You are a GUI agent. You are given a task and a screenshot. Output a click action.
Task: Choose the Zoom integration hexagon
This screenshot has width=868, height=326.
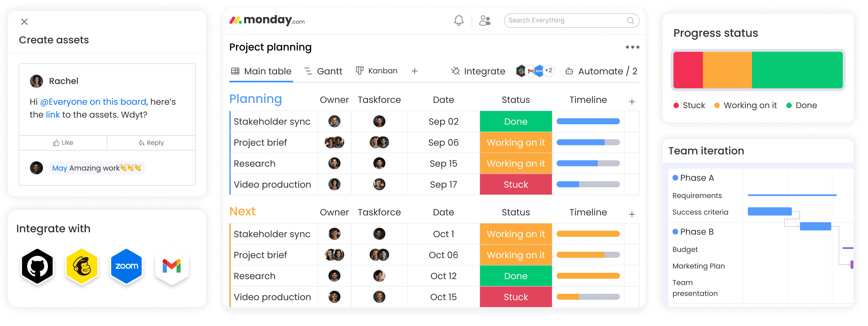tap(127, 266)
